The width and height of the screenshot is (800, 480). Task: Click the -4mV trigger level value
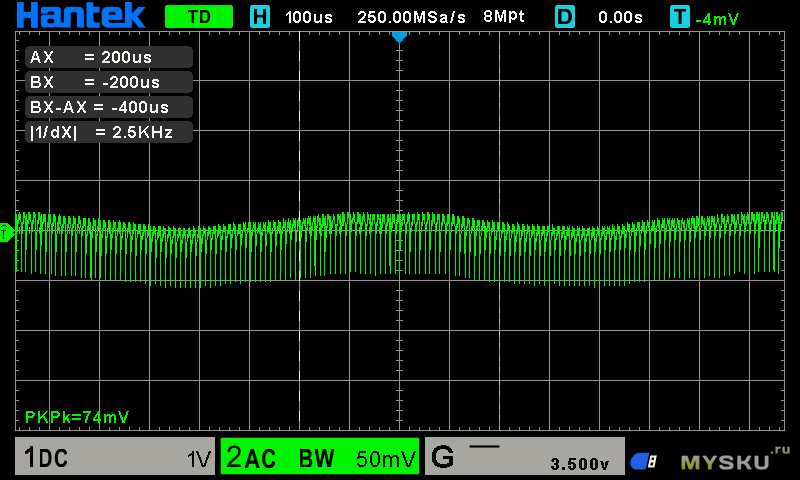click(x=717, y=19)
